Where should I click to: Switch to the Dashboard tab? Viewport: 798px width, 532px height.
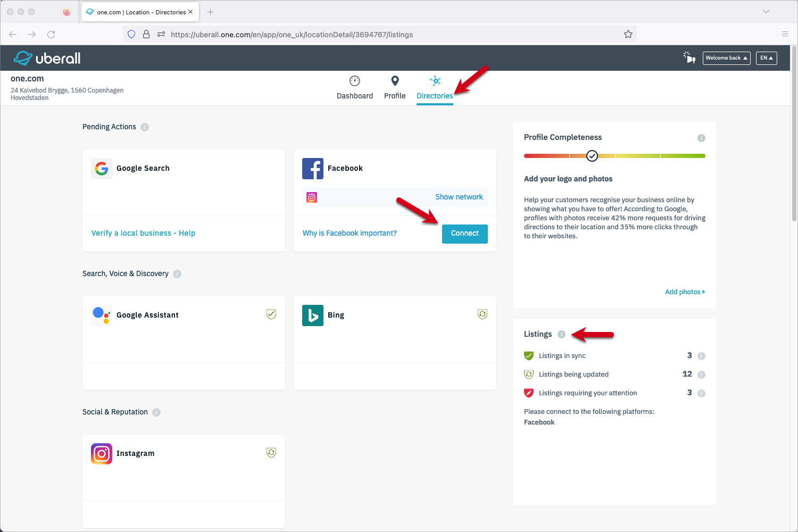355,88
